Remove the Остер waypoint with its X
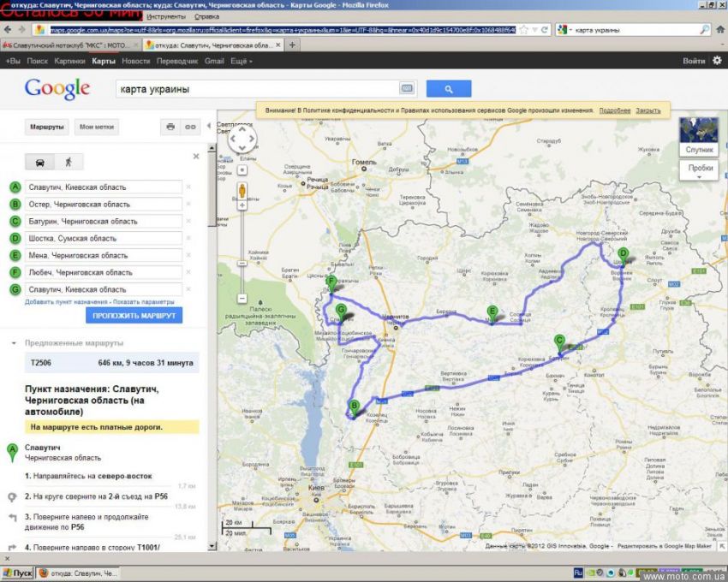The image size is (728, 582). tap(188, 204)
